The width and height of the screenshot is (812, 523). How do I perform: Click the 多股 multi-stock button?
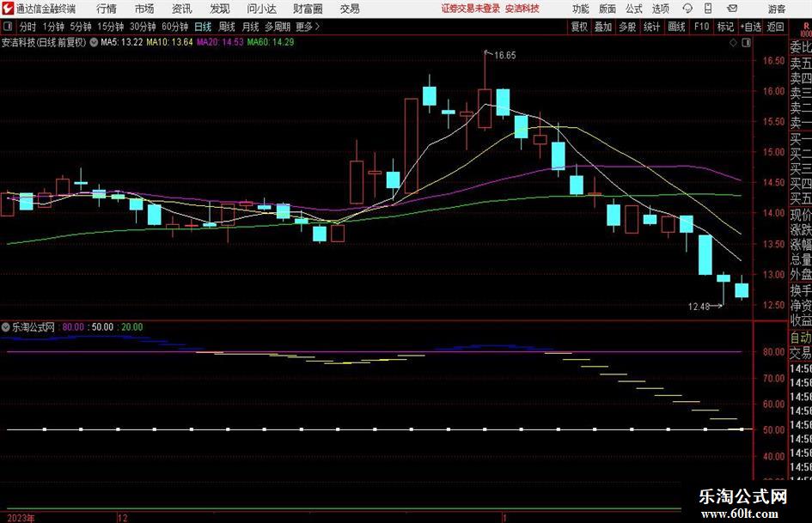pyautogui.click(x=627, y=27)
